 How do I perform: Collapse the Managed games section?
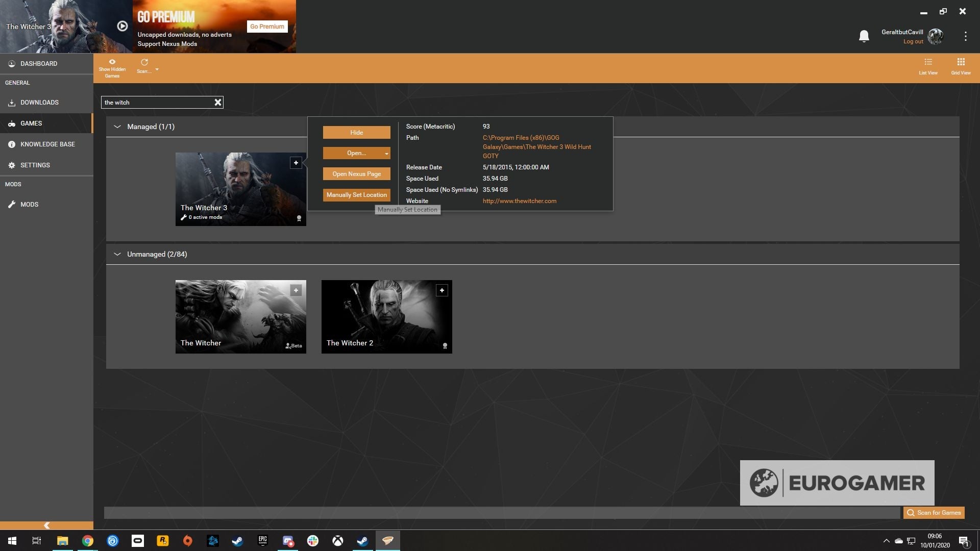pos(117,127)
